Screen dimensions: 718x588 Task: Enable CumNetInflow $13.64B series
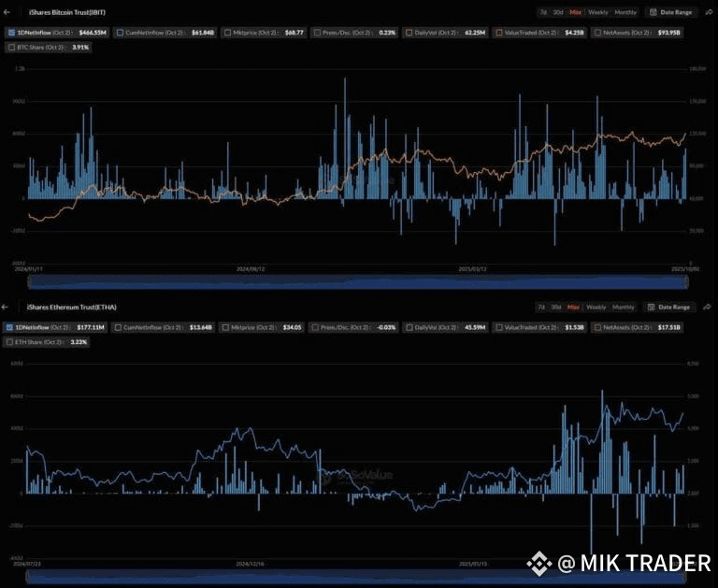click(x=118, y=327)
